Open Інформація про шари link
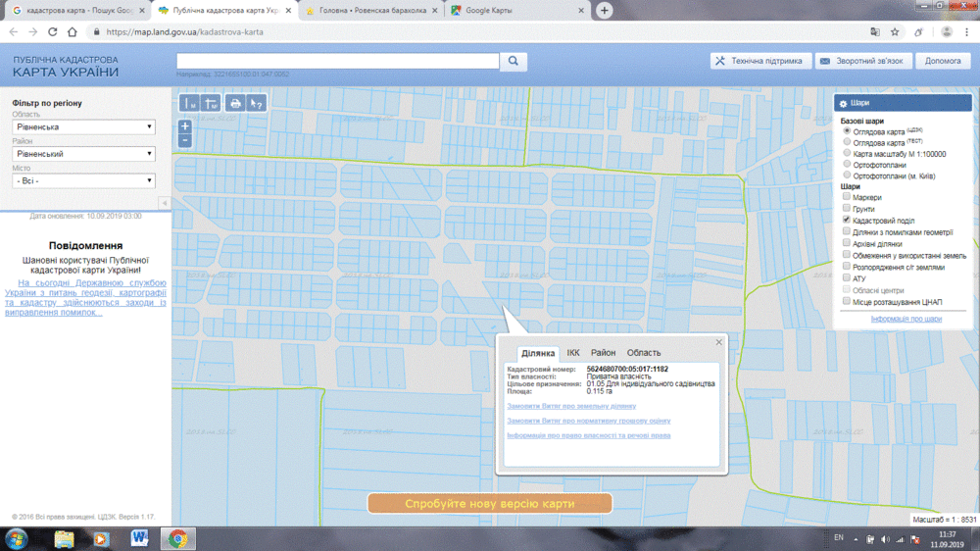980x551 pixels. pyautogui.click(x=906, y=319)
